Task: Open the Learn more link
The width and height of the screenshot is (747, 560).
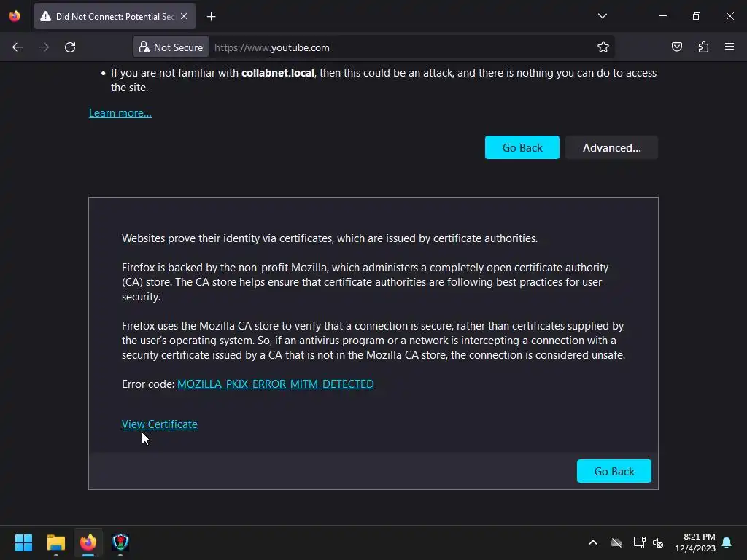Action: pos(120,113)
